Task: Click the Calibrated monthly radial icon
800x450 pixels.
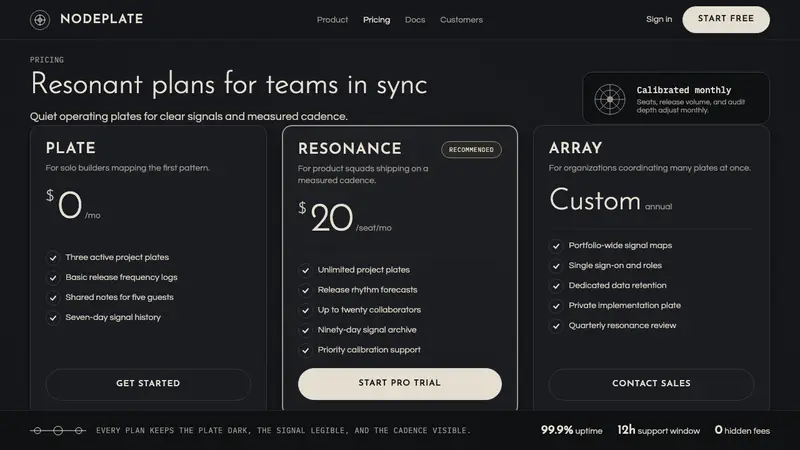Action: tap(610, 99)
